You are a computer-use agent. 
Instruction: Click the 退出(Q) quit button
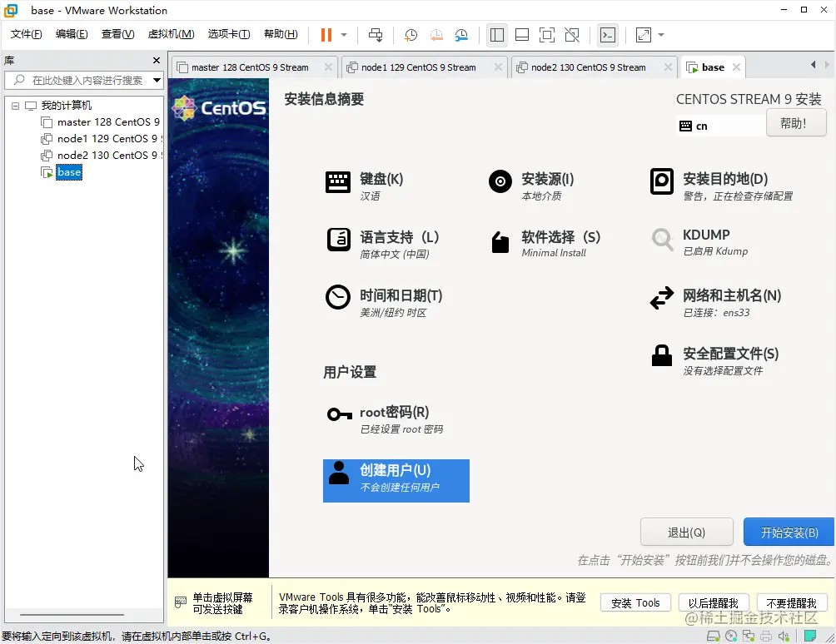coord(687,533)
